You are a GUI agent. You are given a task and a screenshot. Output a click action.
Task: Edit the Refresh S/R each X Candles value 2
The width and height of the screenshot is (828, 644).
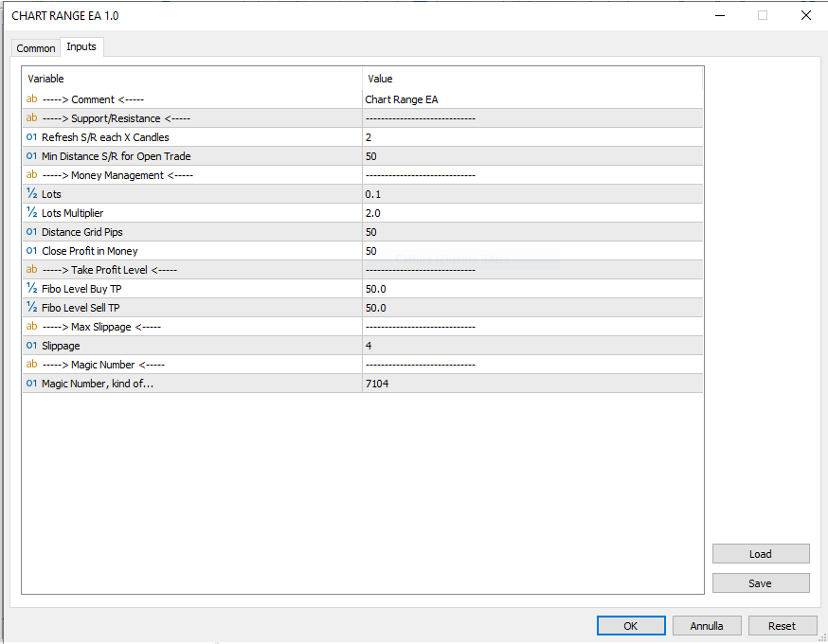tap(532, 137)
